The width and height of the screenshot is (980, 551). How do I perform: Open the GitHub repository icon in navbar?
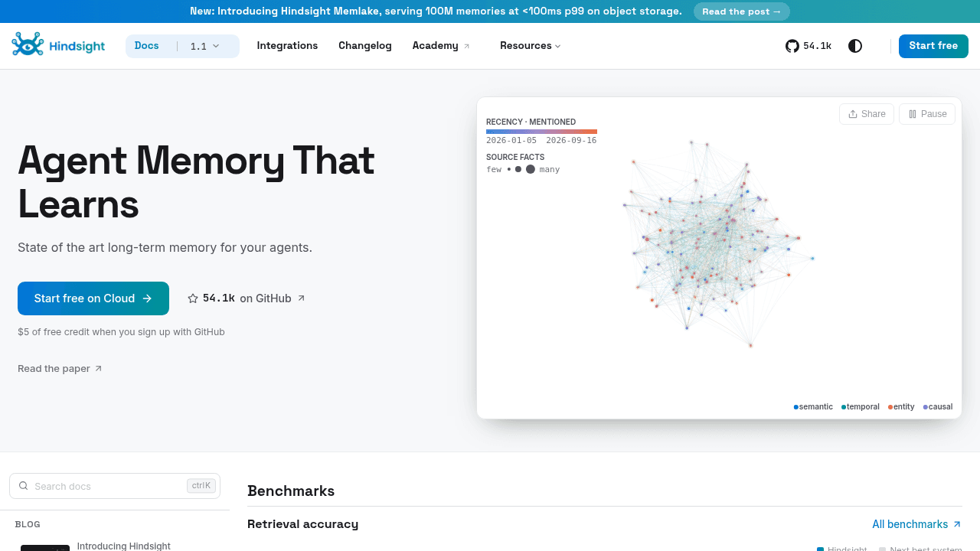pyautogui.click(x=792, y=46)
